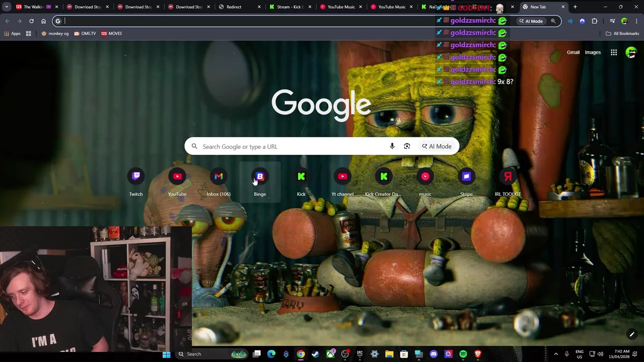The width and height of the screenshot is (644, 362).
Task: Open the Apps bookmark
Action: (12, 34)
